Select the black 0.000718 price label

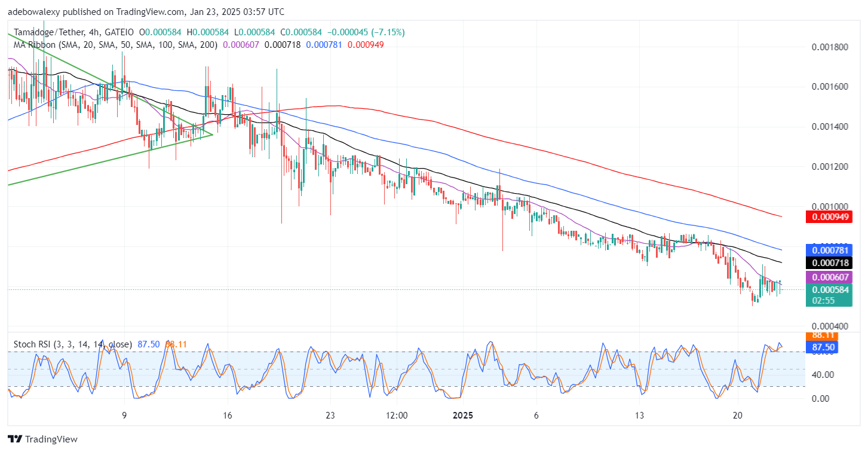[830, 262]
